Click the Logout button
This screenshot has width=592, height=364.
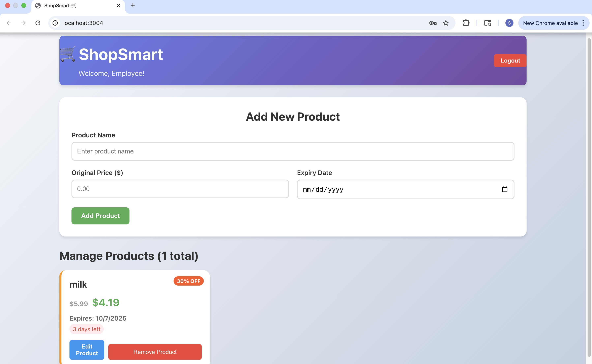[x=510, y=61]
